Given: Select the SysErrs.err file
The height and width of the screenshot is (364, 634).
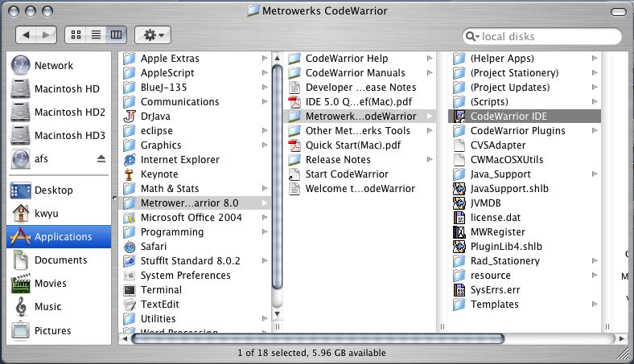Looking at the screenshot, I should pyautogui.click(x=525, y=289).
